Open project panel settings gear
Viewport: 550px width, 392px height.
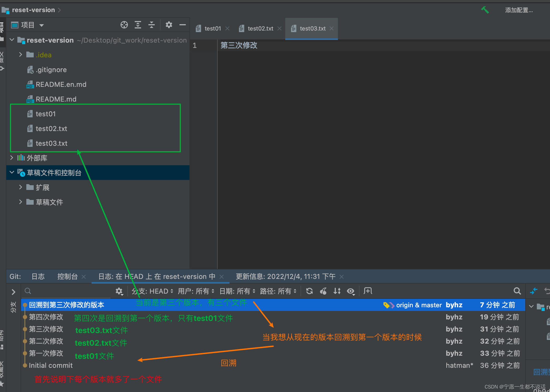coord(169,25)
